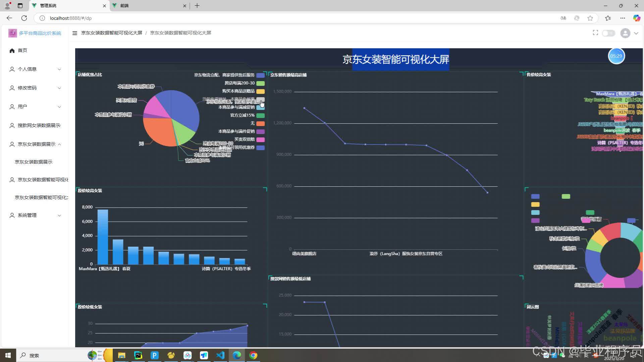
Task: Open VS Code from the taskbar
Action: point(220,355)
